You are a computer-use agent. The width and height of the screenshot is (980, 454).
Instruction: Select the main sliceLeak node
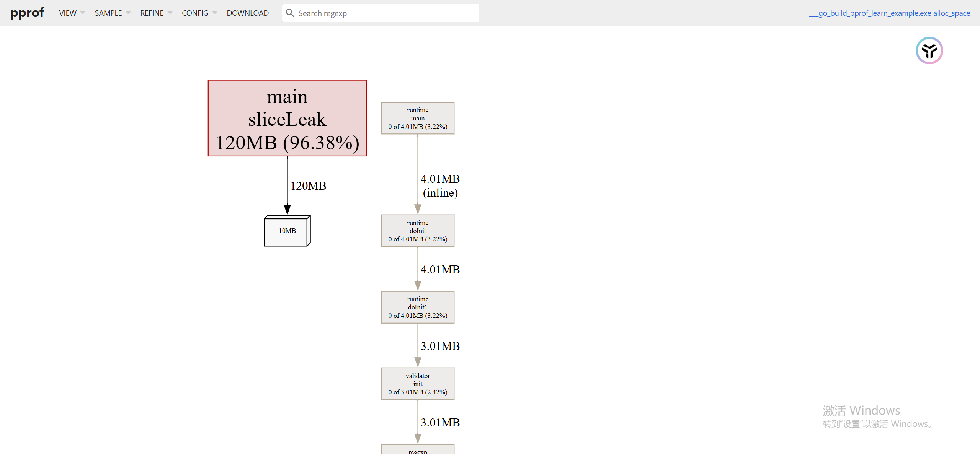point(287,118)
